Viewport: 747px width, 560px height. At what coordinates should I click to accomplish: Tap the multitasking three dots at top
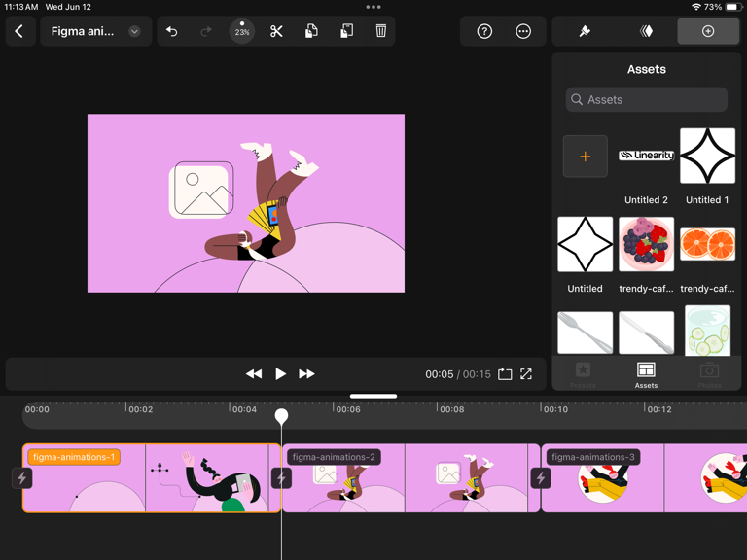pos(373,7)
